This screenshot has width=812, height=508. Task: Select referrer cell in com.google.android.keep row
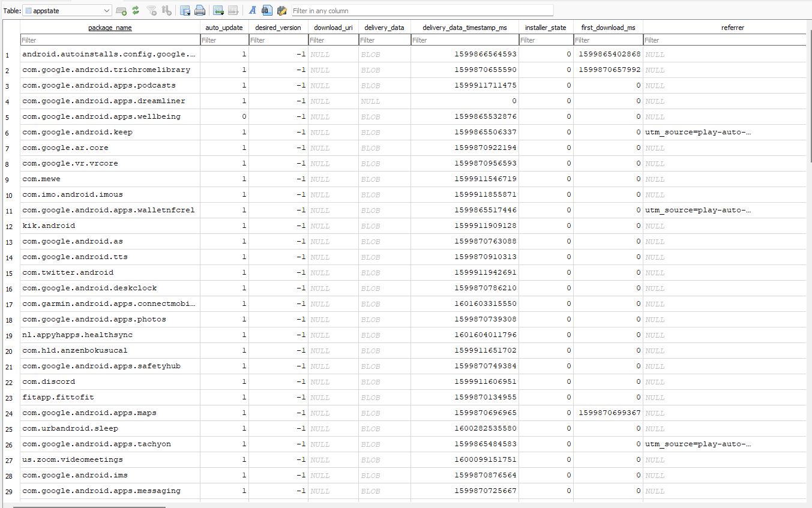tap(724, 132)
